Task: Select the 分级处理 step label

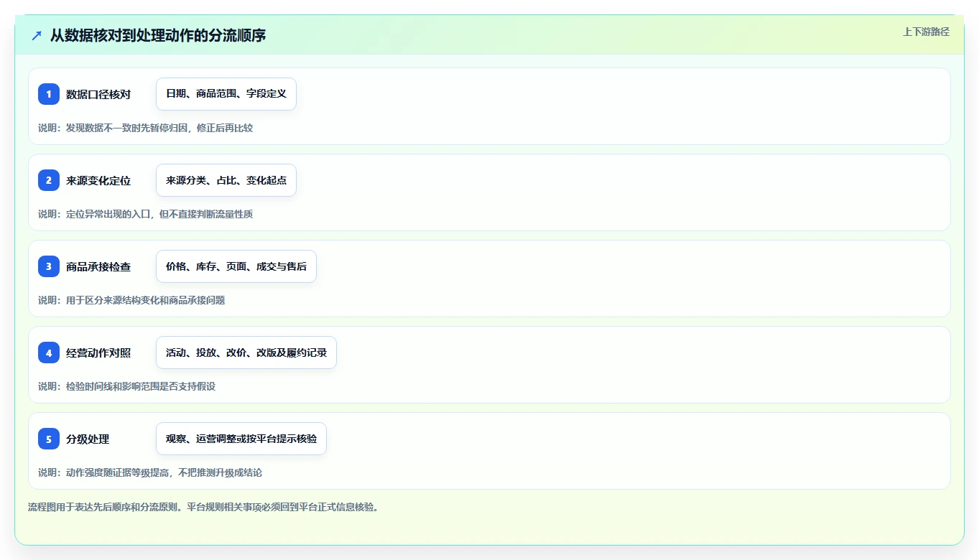Action: coord(88,439)
